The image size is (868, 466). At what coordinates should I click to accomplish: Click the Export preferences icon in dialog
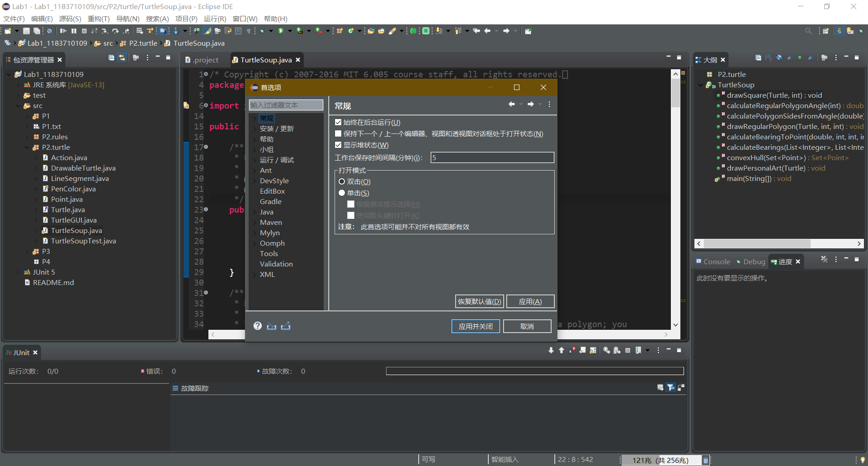click(x=286, y=326)
